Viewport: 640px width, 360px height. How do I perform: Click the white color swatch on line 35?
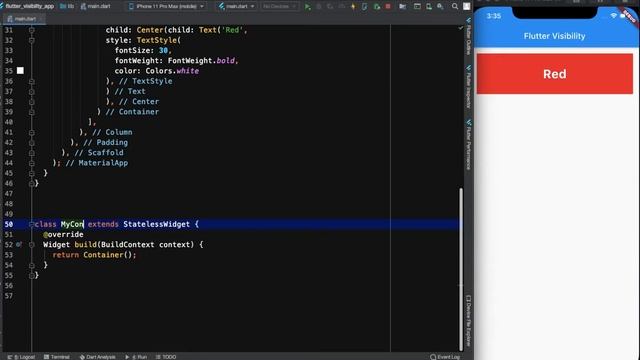(20, 71)
